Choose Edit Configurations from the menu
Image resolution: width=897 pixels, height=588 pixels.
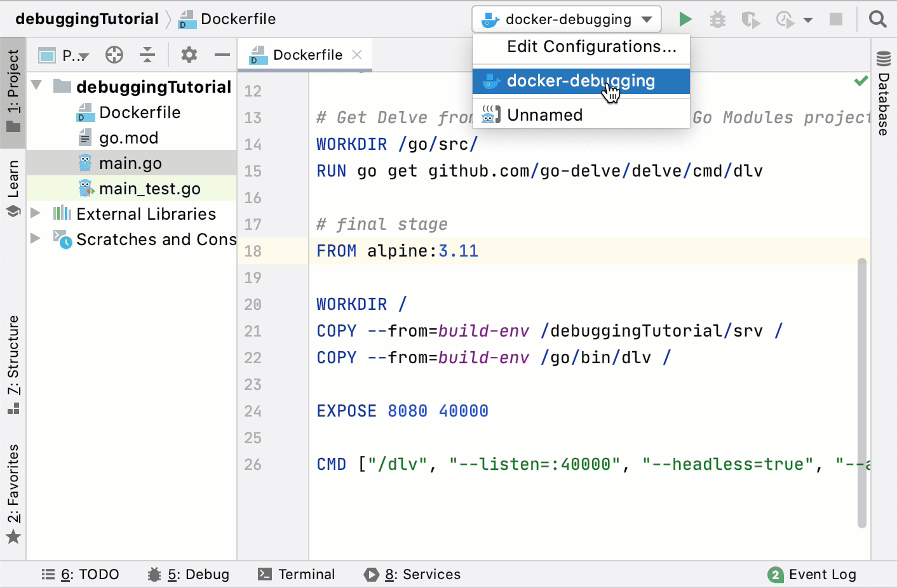590,46
